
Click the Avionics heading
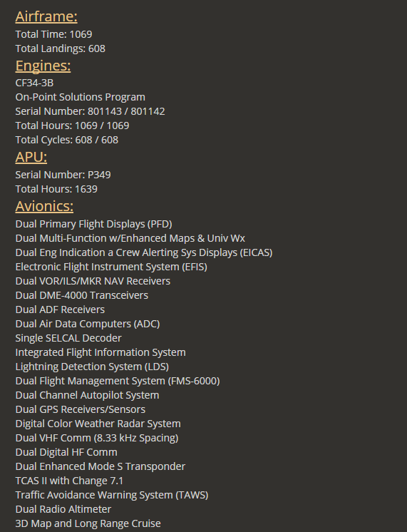point(44,206)
